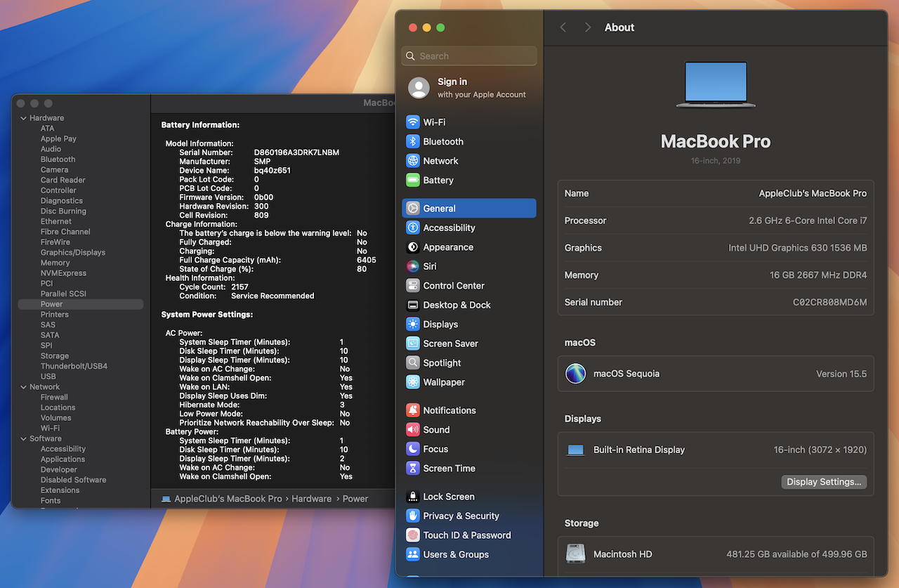The height and width of the screenshot is (588, 899).
Task: Click the Lock Screen icon
Action: (413, 497)
